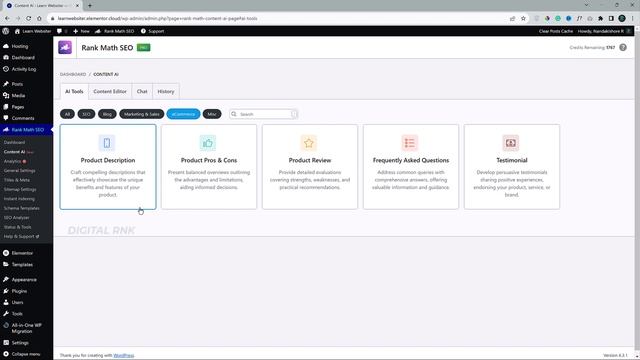640x360 pixels.
Task: Filter tools by All category
Action: pyautogui.click(x=67, y=114)
